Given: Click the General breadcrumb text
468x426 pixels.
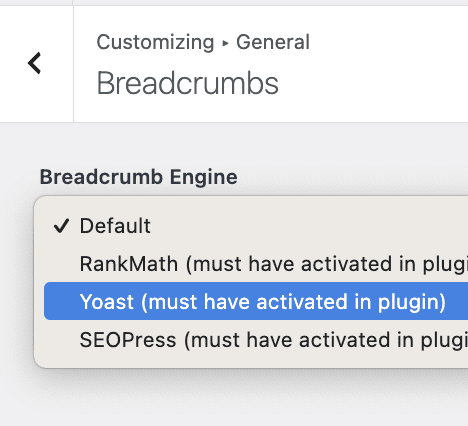Looking at the screenshot, I should click(273, 42).
